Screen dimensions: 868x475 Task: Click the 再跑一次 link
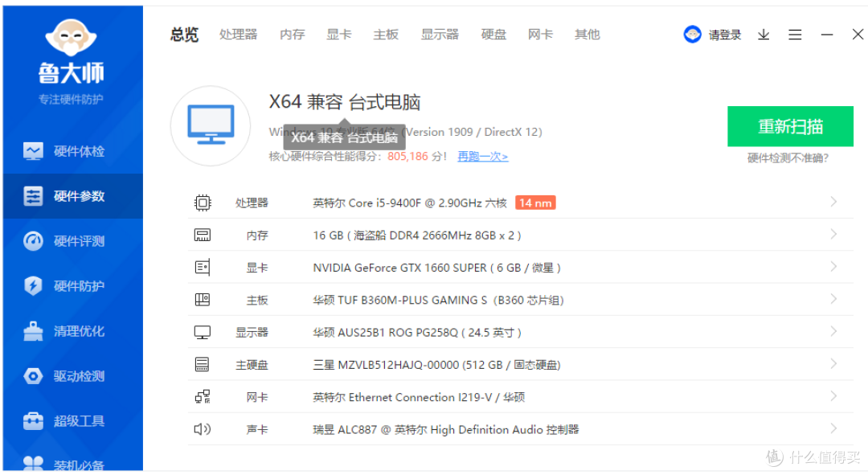pos(483,157)
